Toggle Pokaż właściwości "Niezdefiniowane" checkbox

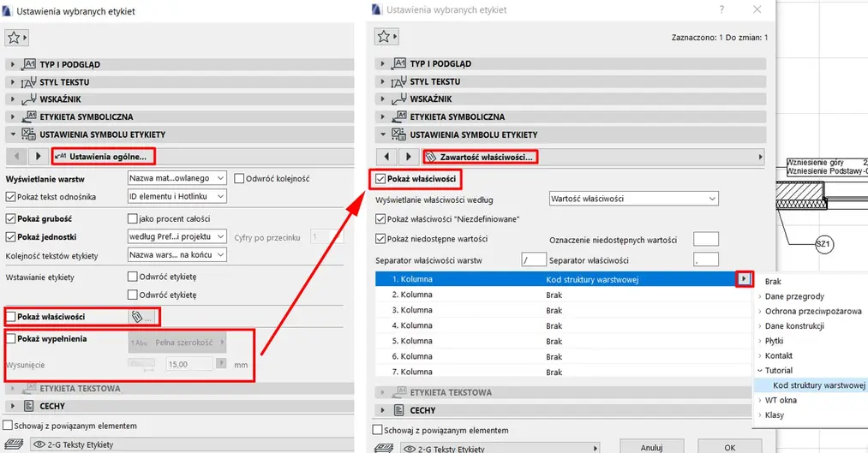coord(380,219)
